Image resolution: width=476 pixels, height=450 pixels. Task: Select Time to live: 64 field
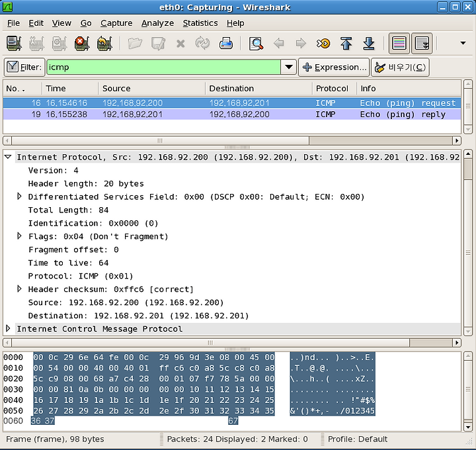pyautogui.click(x=68, y=263)
